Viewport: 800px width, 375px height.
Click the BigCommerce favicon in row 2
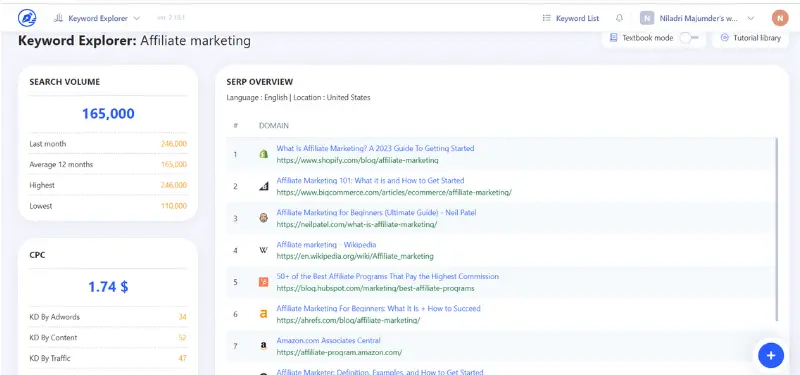[263, 186]
